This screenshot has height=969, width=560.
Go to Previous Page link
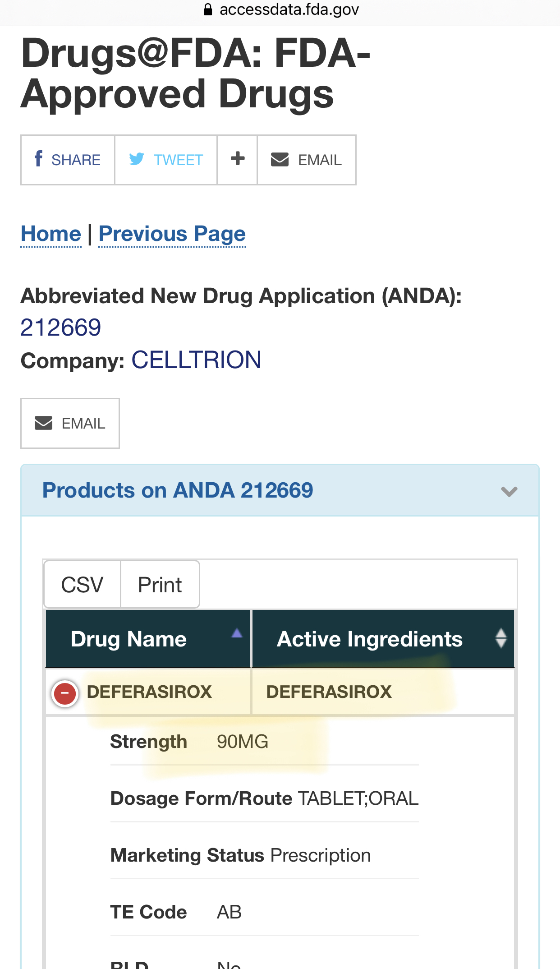click(172, 234)
